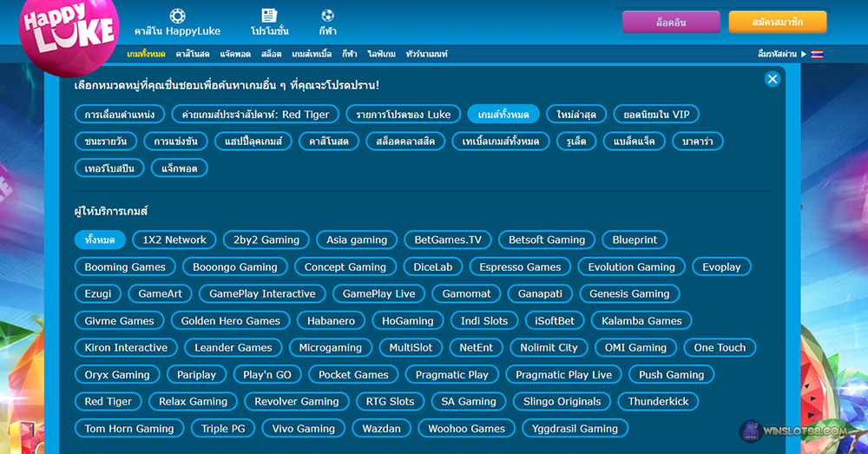Select Luke's favorites category chip
The image size is (868, 454).
tap(403, 114)
